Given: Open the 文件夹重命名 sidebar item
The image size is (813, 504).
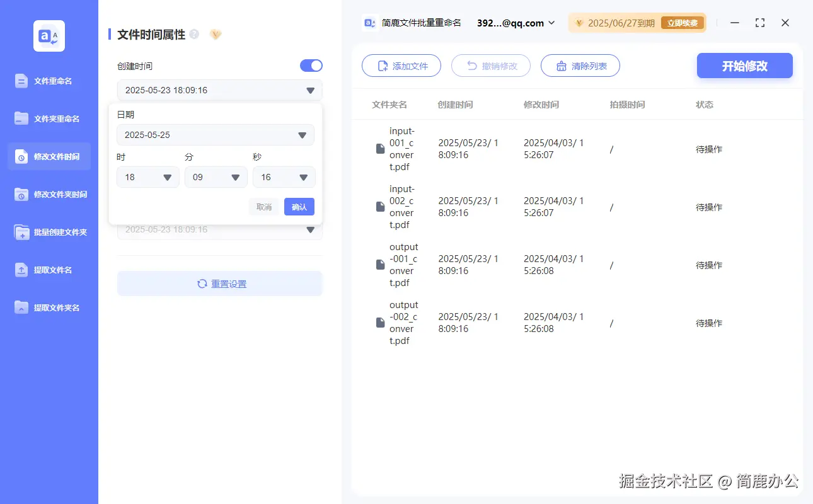Looking at the screenshot, I should (x=49, y=118).
